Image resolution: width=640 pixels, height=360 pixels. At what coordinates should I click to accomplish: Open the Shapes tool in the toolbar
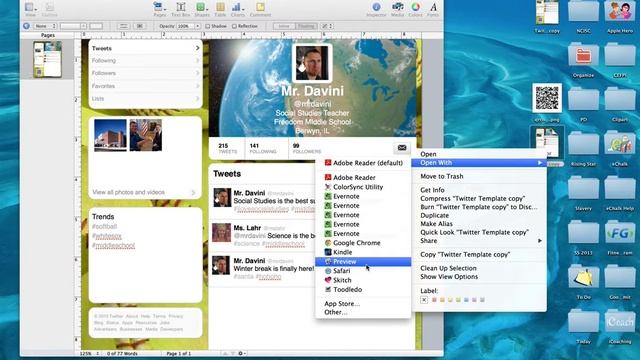(202, 9)
